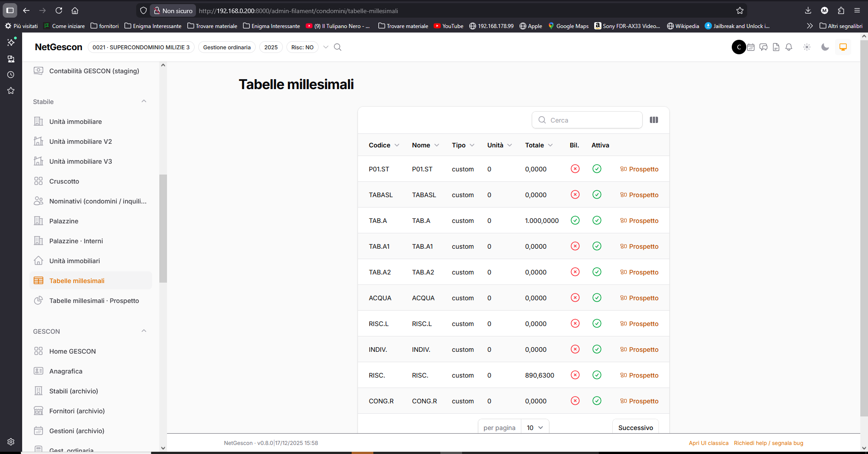
Task: Toggle Bil. status for RISC. row
Action: 575,375
